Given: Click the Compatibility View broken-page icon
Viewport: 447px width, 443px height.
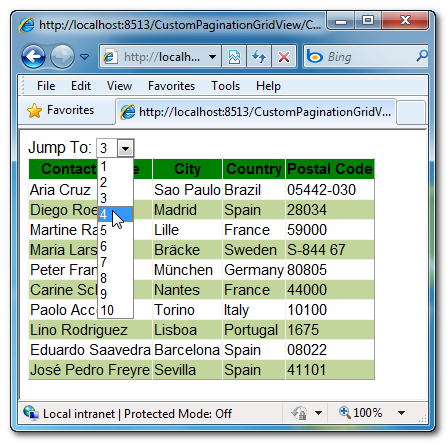Looking at the screenshot, I should [x=234, y=57].
